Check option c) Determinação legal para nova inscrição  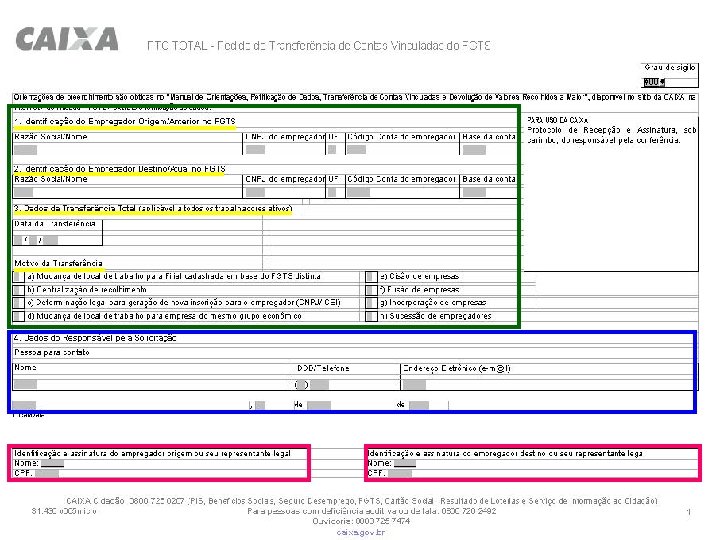click(x=19, y=303)
